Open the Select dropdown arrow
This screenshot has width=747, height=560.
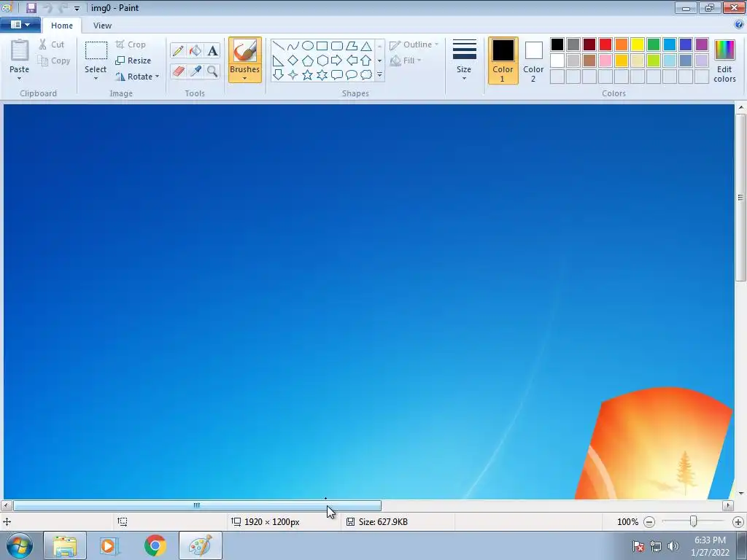[x=96, y=79]
